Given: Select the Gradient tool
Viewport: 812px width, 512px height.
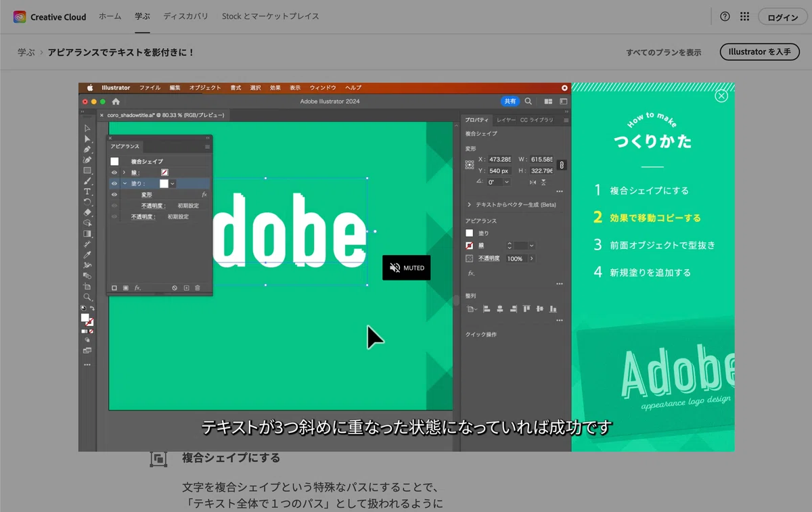Looking at the screenshot, I should pyautogui.click(x=87, y=233).
